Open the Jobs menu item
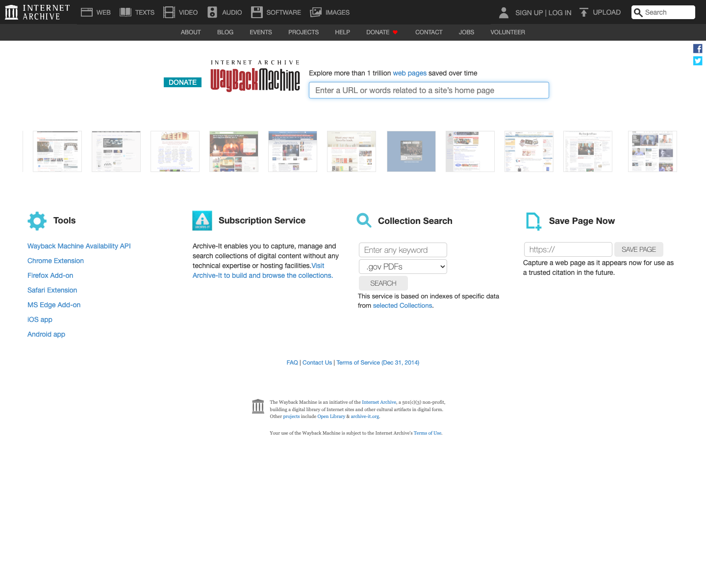Viewport: 706px width, 588px height. point(466,32)
